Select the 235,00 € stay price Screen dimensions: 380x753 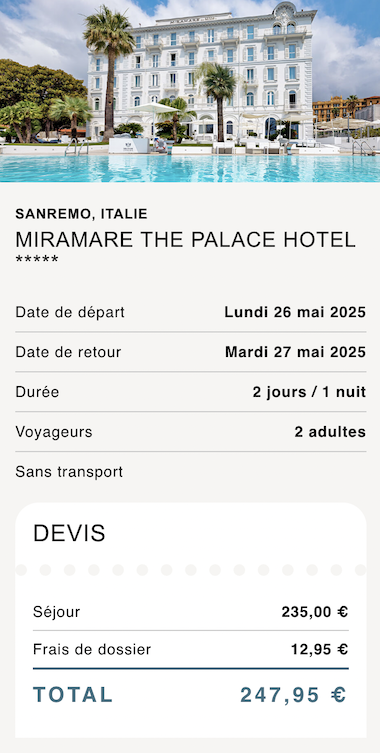coord(315,612)
